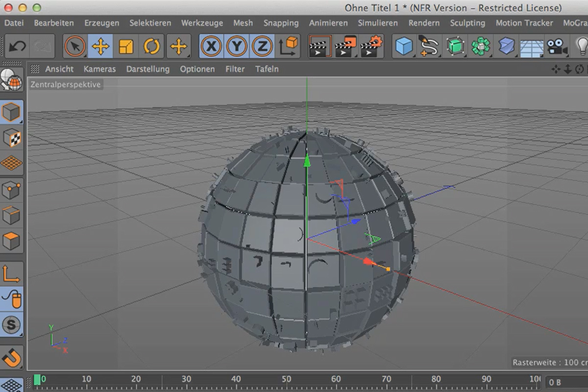Click the viewport orbit navigation icon

pyautogui.click(x=580, y=69)
